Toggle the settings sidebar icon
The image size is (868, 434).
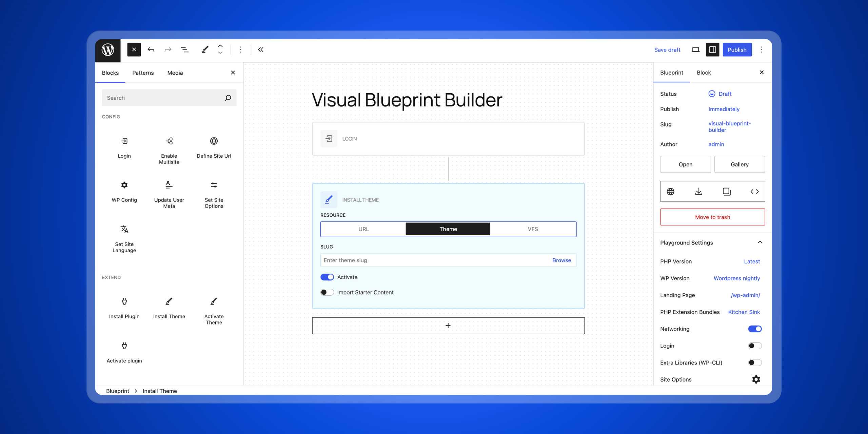tap(712, 50)
